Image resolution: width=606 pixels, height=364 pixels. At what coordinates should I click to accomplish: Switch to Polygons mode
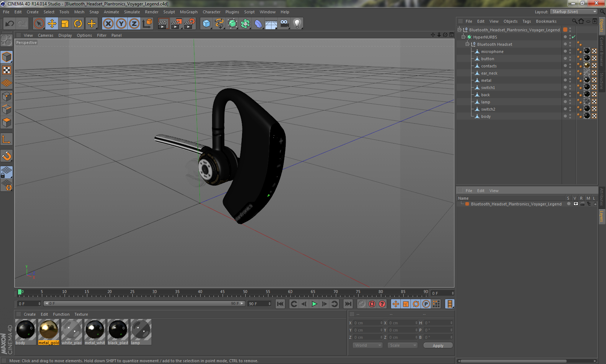pos(7,123)
